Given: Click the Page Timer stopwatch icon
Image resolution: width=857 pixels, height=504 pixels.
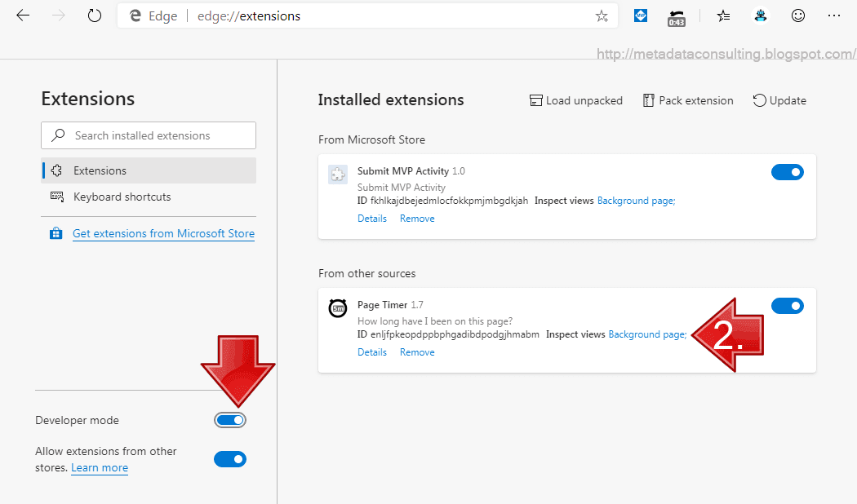Looking at the screenshot, I should point(338,308).
